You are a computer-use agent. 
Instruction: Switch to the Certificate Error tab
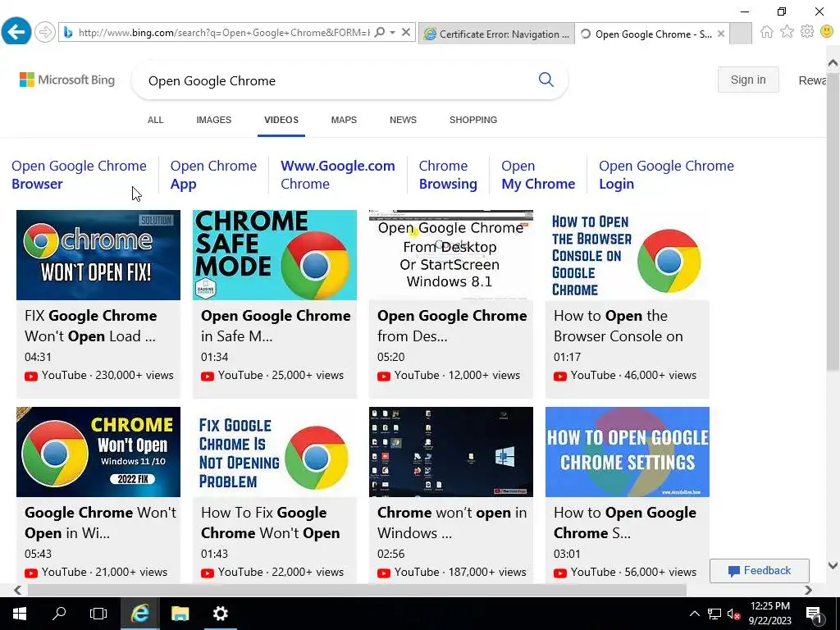click(496, 34)
